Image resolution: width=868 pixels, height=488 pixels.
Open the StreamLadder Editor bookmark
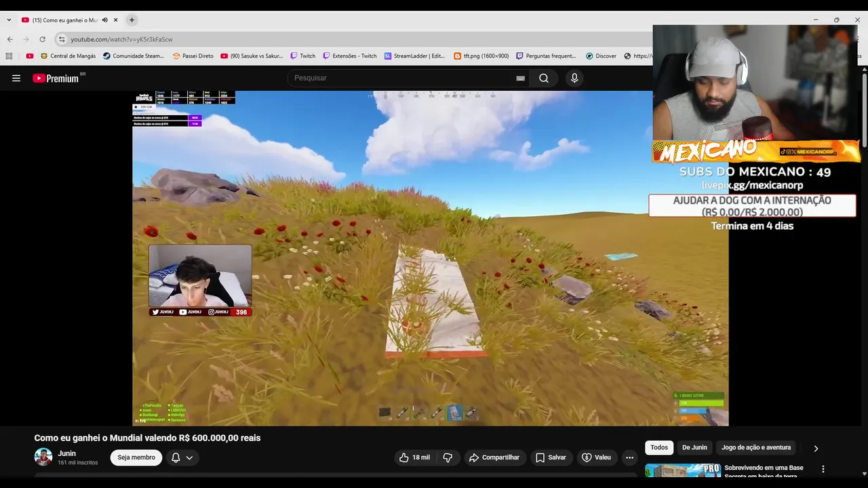414,56
